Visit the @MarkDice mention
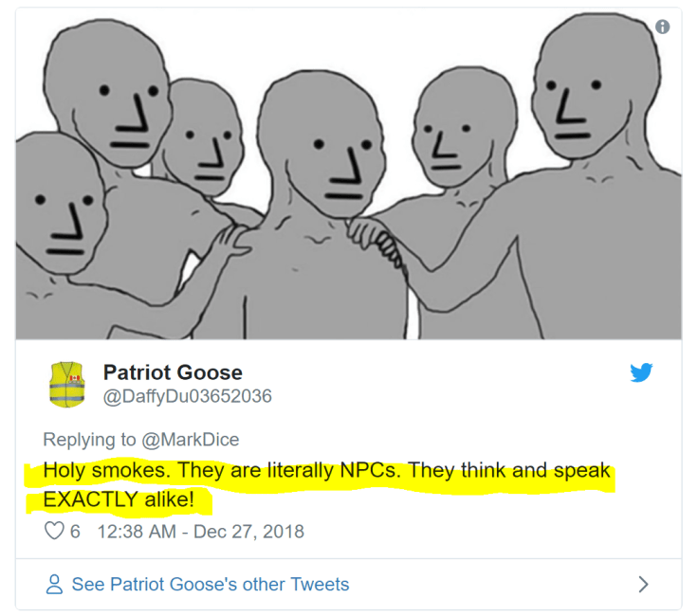 pos(190,440)
